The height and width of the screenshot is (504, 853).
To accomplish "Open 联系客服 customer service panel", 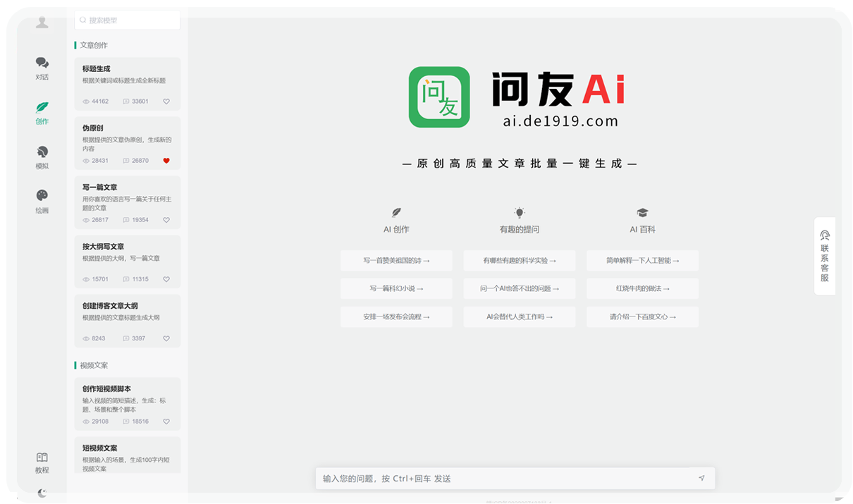I will point(825,255).
